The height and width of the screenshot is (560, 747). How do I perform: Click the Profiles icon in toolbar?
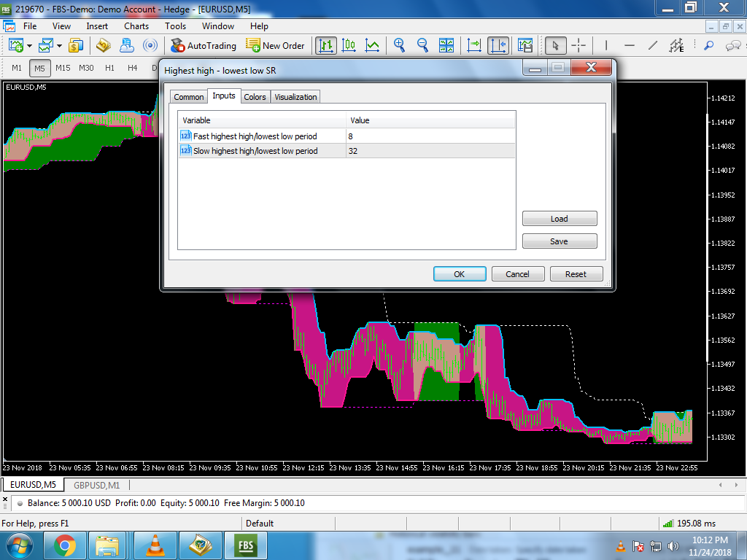(46, 46)
